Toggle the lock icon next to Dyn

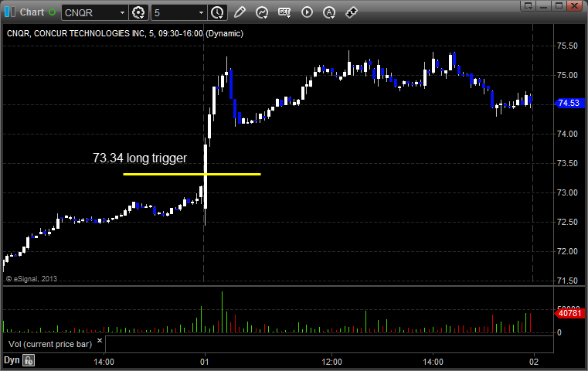(29, 360)
